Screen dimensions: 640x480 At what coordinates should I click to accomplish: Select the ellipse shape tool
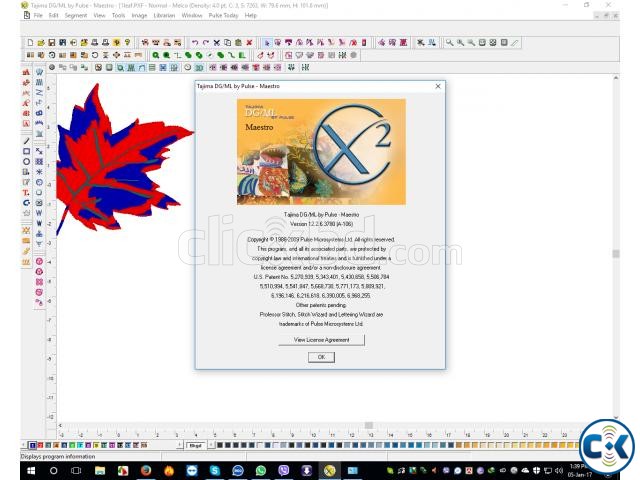(26, 162)
